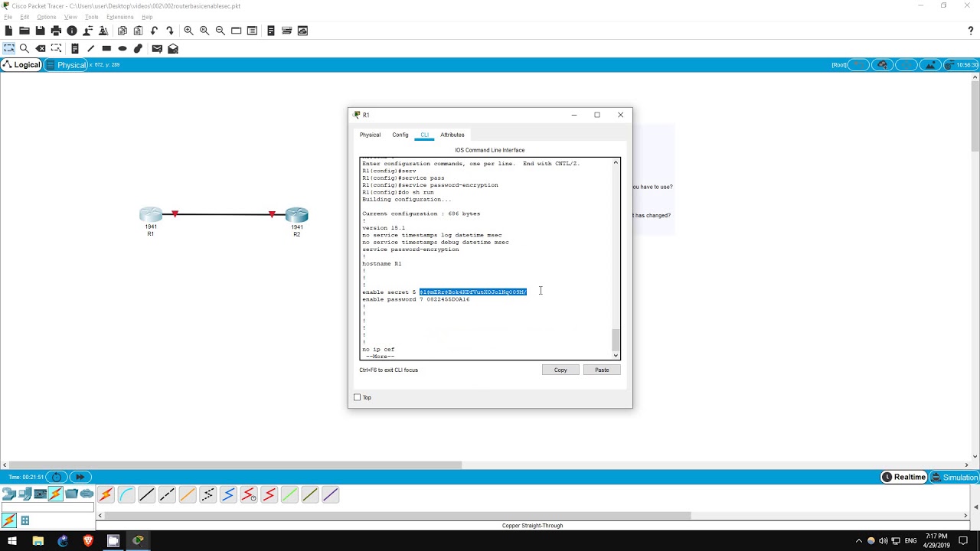Switch to Physical tab in R1 window
This screenshot has width=980, height=551.
coord(370,135)
